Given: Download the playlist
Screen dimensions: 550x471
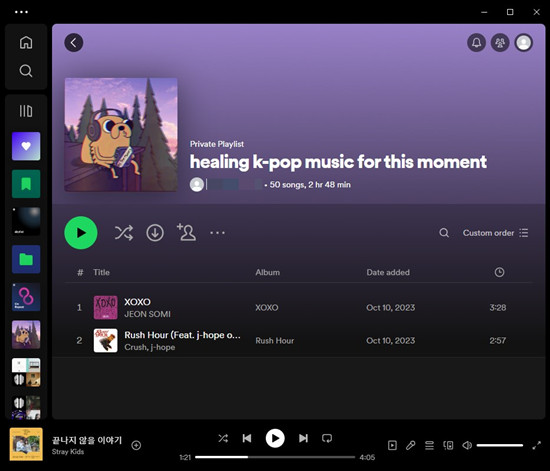Looking at the screenshot, I should pos(155,233).
